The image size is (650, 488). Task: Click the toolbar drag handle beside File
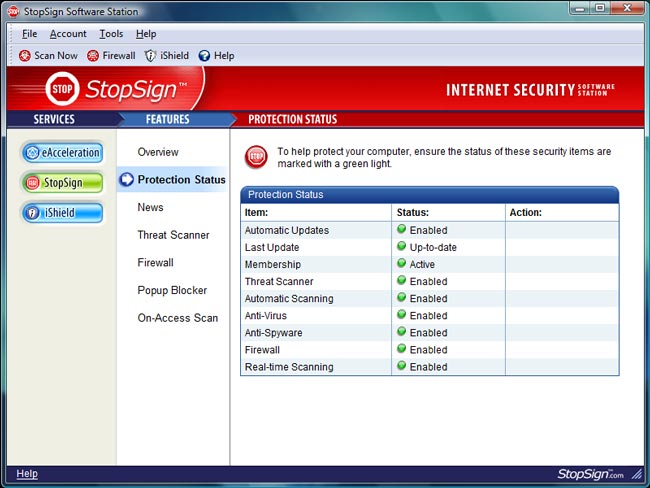[x=11, y=34]
